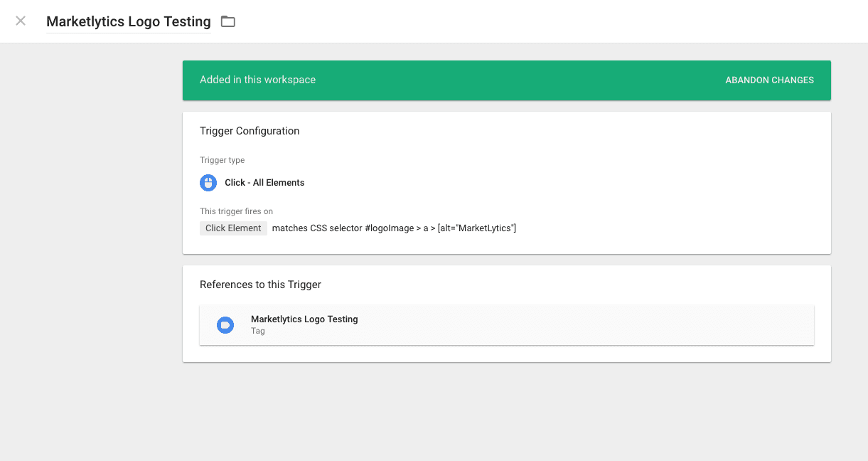Click the X to close the trigger editor
Screen dimensions: 868x461
click(x=20, y=21)
